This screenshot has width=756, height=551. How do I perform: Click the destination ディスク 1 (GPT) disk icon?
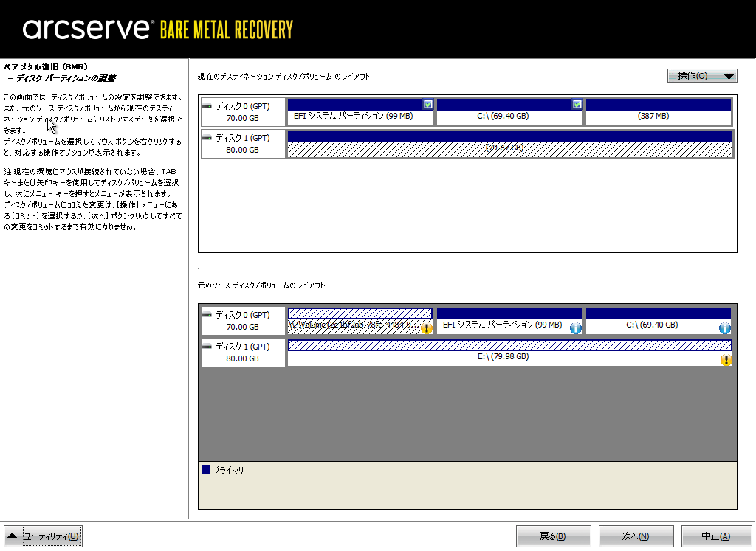pyautogui.click(x=207, y=138)
